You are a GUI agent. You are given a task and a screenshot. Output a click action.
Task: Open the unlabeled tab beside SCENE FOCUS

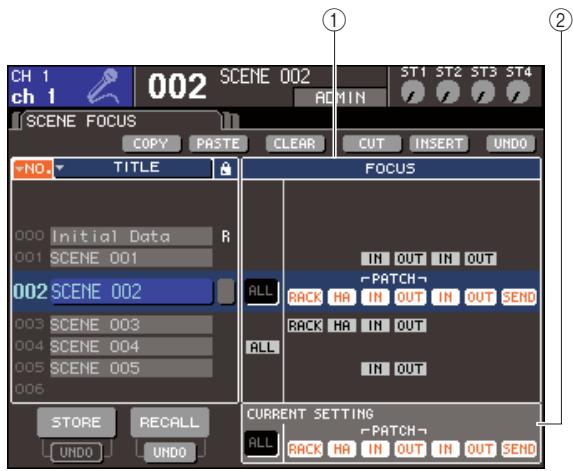point(231,121)
